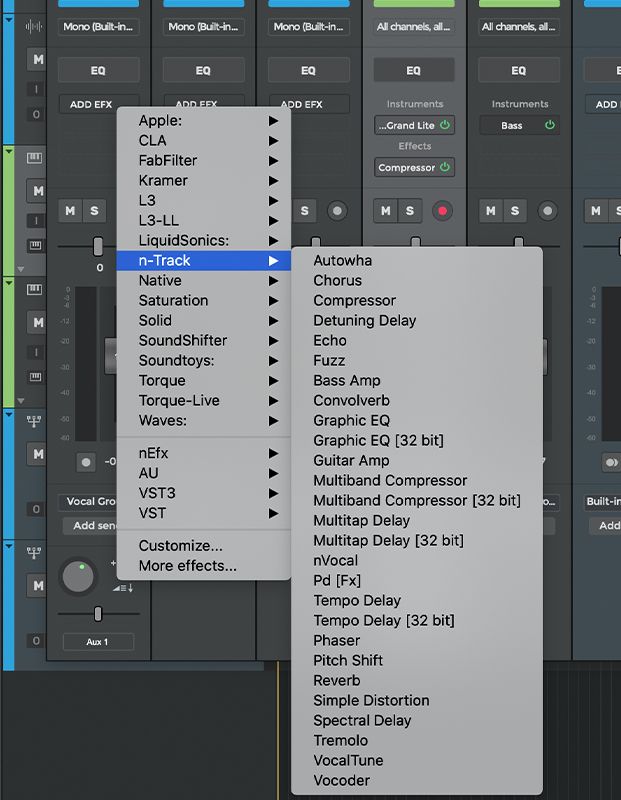Add the Convolverb effect
Viewport: 621px width, 800px height.
coord(416,401)
